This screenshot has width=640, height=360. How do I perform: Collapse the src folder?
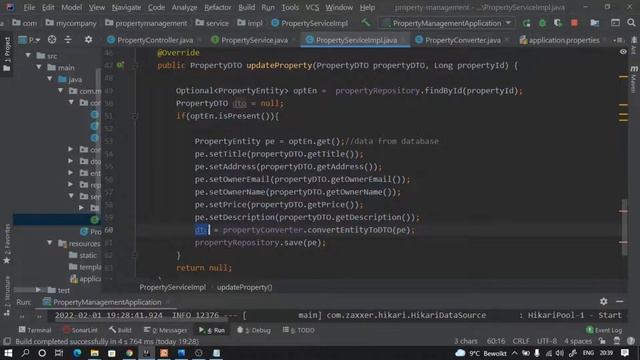(28, 55)
